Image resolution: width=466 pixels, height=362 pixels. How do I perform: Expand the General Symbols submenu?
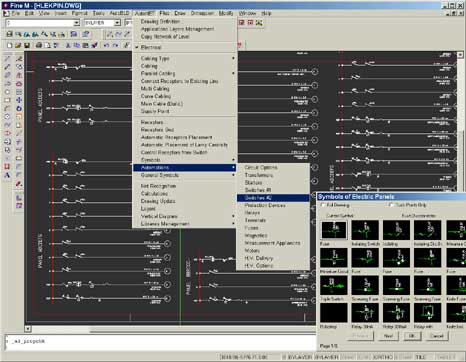pyautogui.click(x=185, y=175)
